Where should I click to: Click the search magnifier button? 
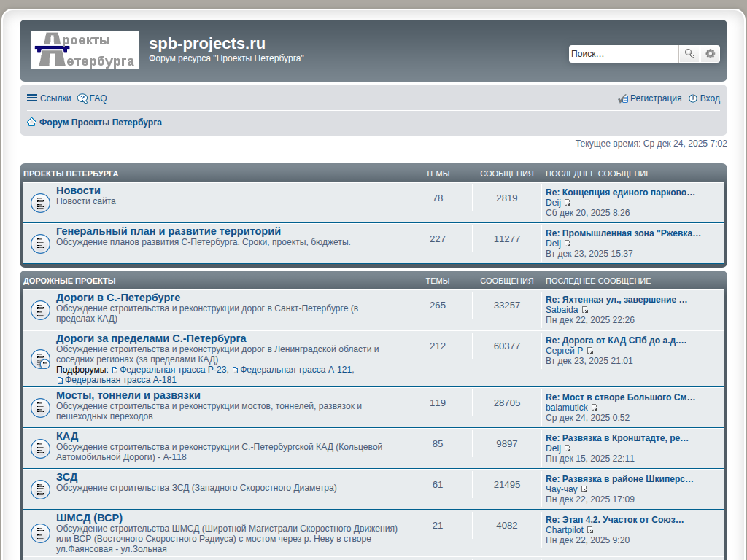click(x=689, y=54)
